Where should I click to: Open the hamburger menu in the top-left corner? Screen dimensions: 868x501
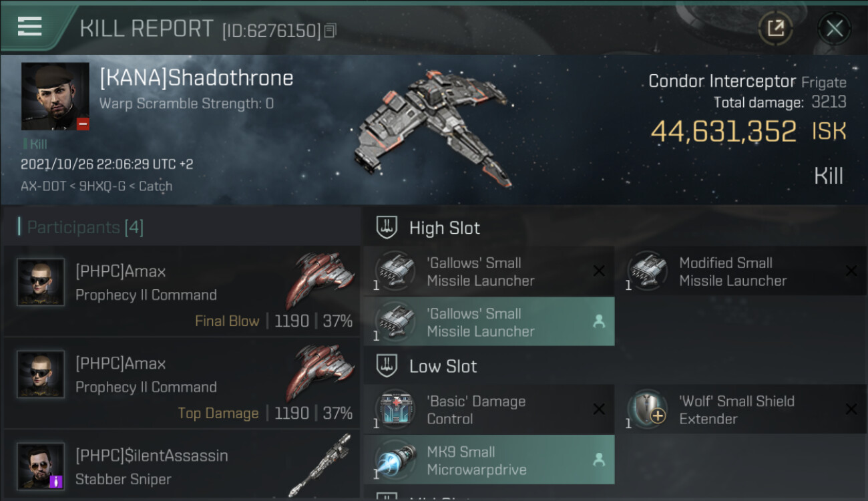[30, 27]
